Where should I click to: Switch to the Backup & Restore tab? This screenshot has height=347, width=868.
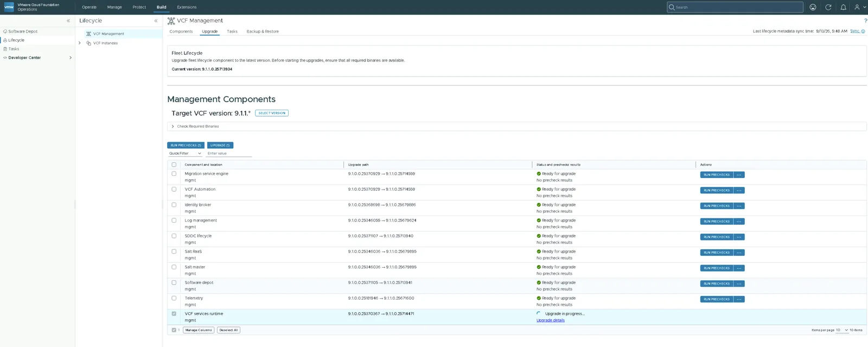[263, 31]
